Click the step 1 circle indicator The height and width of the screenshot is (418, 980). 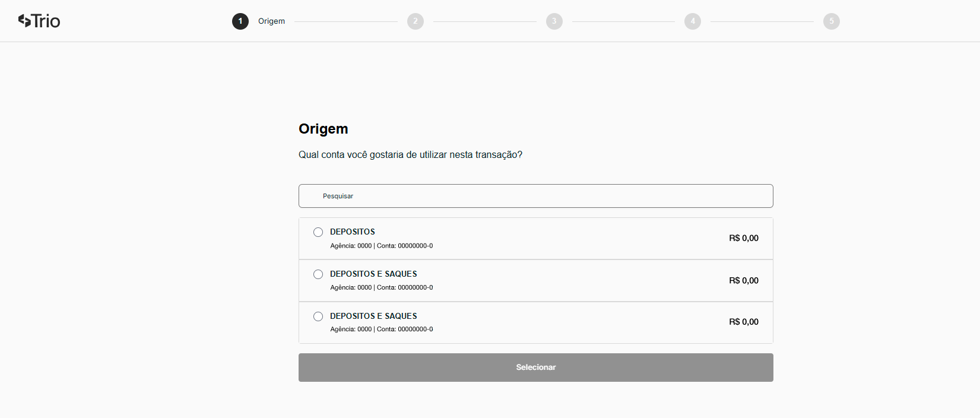coord(240,21)
